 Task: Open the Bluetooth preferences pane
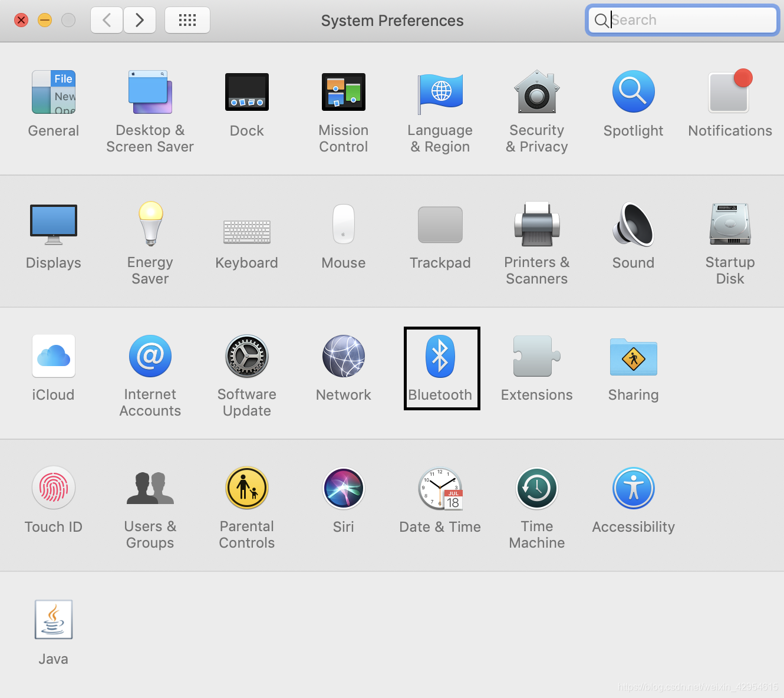click(440, 368)
